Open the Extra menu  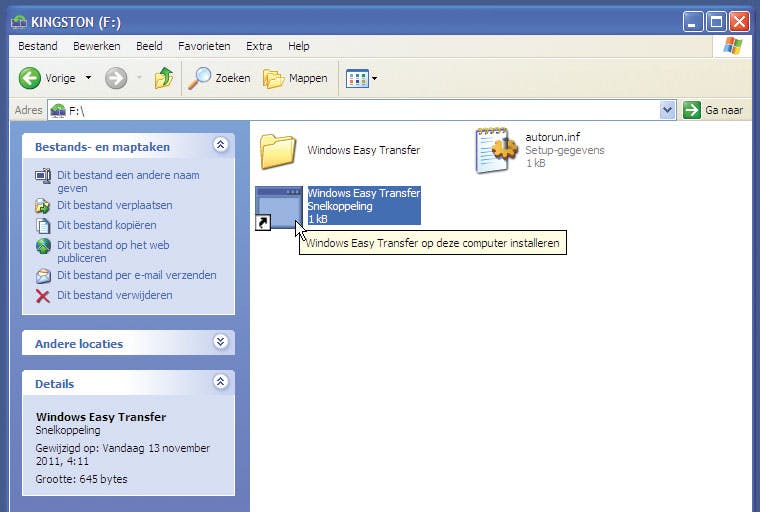tap(259, 46)
